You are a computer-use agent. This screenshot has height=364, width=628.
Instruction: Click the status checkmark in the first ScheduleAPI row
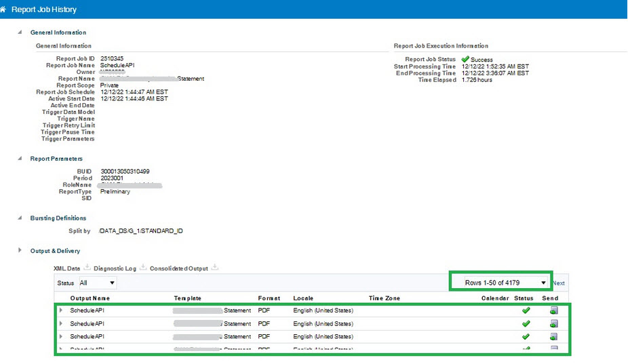click(x=526, y=310)
